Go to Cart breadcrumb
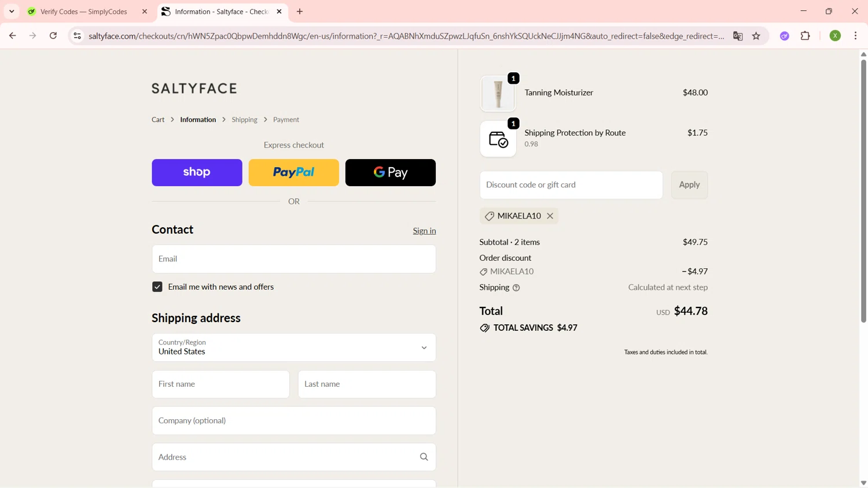Viewport: 868px width, 488px height. [158, 120]
